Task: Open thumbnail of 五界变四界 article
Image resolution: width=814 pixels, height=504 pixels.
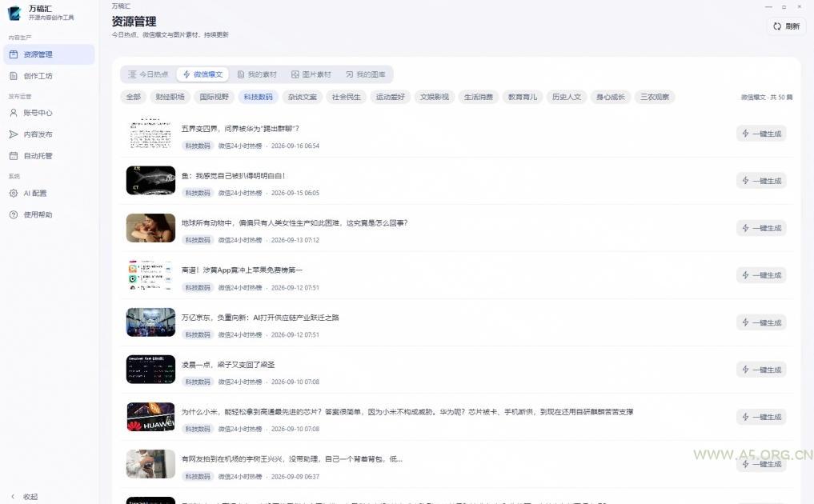Action: pyautogui.click(x=150, y=134)
